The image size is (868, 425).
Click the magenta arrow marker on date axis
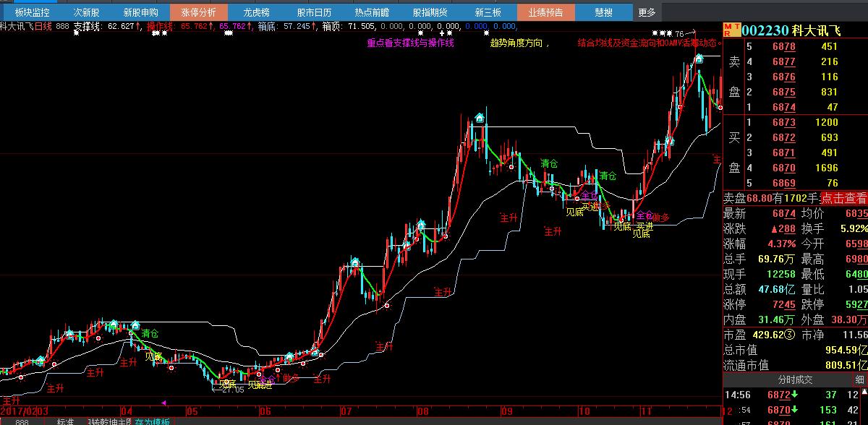[163, 403]
